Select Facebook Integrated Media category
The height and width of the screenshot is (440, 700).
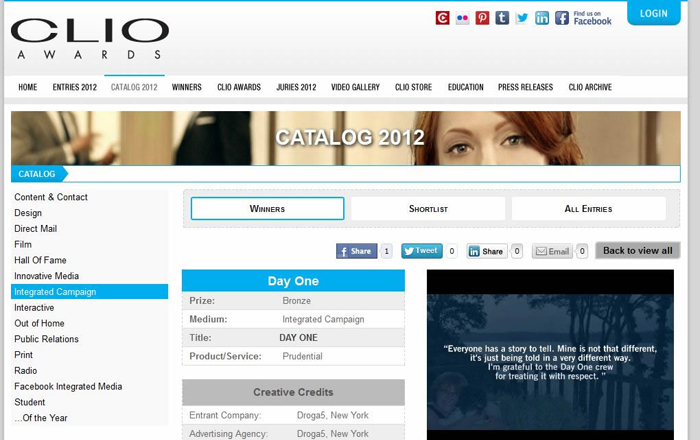68,386
